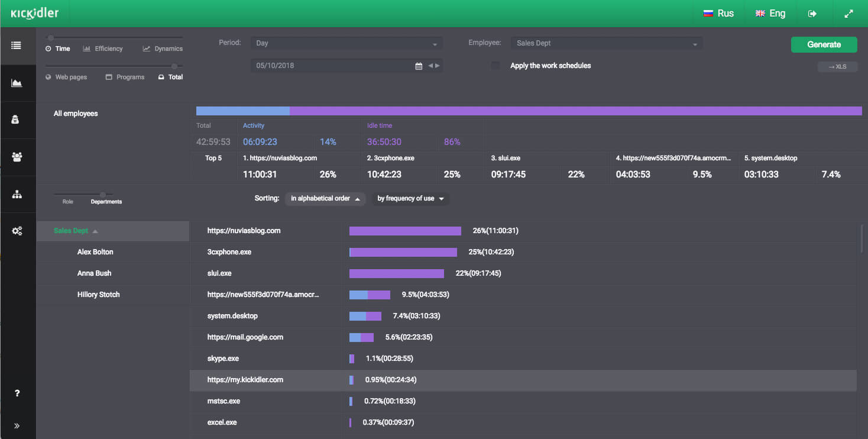Toggle fullscreen mode icon in header
The width and height of the screenshot is (868, 439).
[849, 14]
